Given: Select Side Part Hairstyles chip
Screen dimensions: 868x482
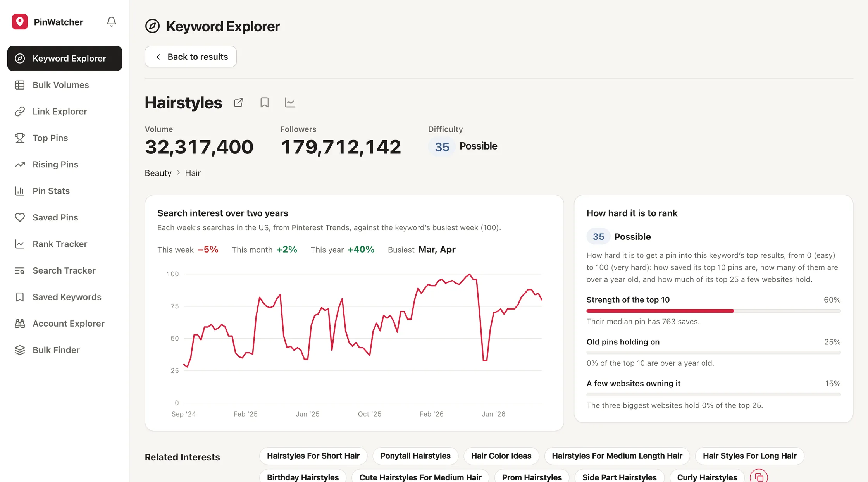Looking at the screenshot, I should point(619,477).
